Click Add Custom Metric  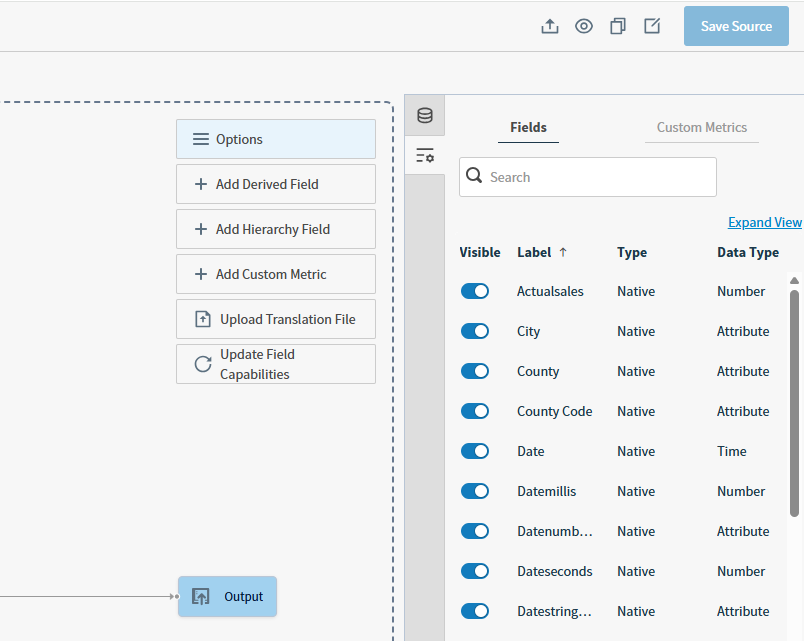pyautogui.click(x=276, y=274)
